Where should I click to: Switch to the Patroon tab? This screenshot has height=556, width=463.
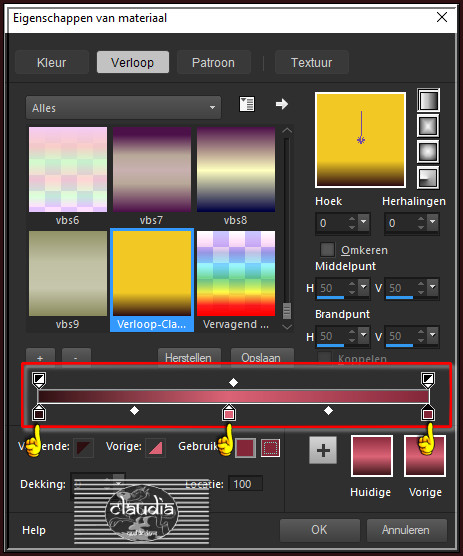pos(213,62)
